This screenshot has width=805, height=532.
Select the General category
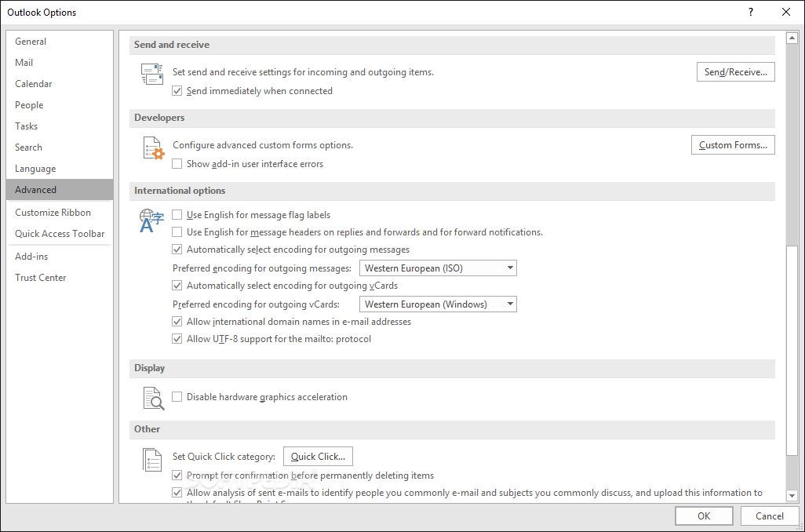tap(60, 42)
